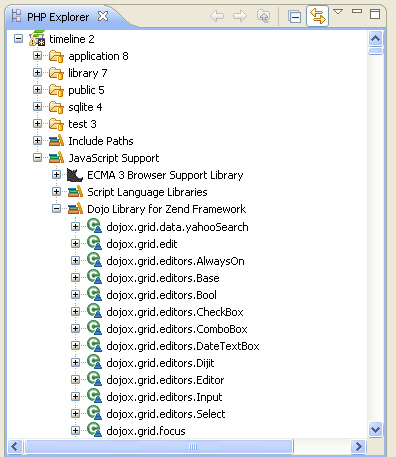396x457 pixels.
Task: Select the 'JavaScript Support' label
Action: (114, 158)
